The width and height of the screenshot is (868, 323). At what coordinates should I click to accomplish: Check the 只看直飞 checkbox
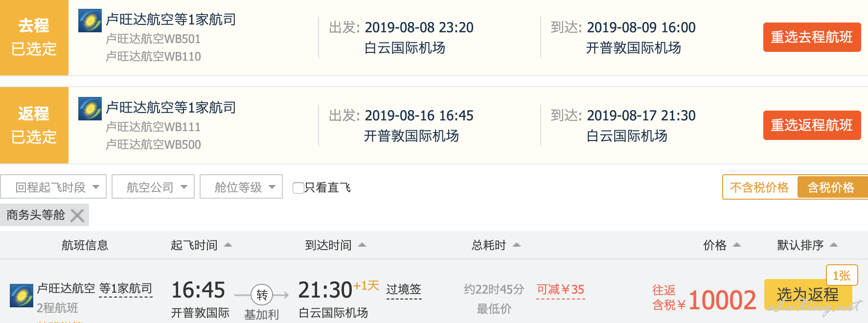click(298, 188)
